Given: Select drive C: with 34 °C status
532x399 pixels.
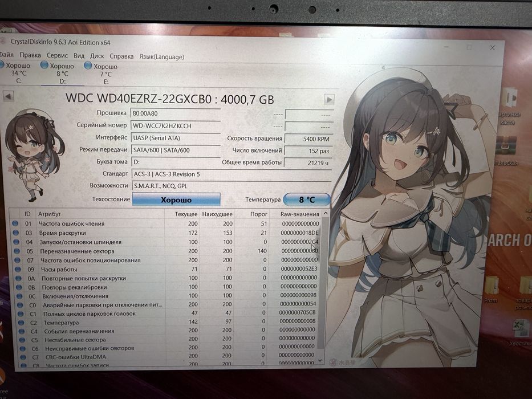Looking at the screenshot, I should [17, 72].
